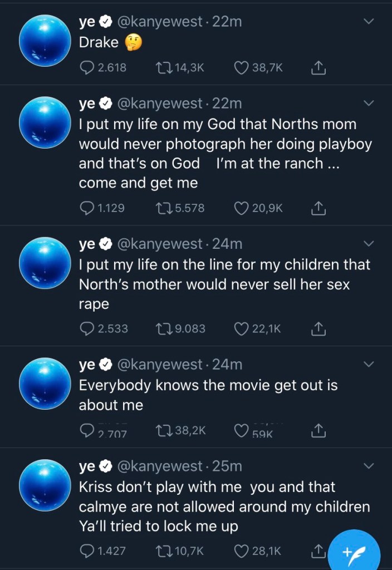This screenshot has width=392, height=570.
Task: Open the 'Everybody knows the movie' tweet text
Action: (x=208, y=395)
